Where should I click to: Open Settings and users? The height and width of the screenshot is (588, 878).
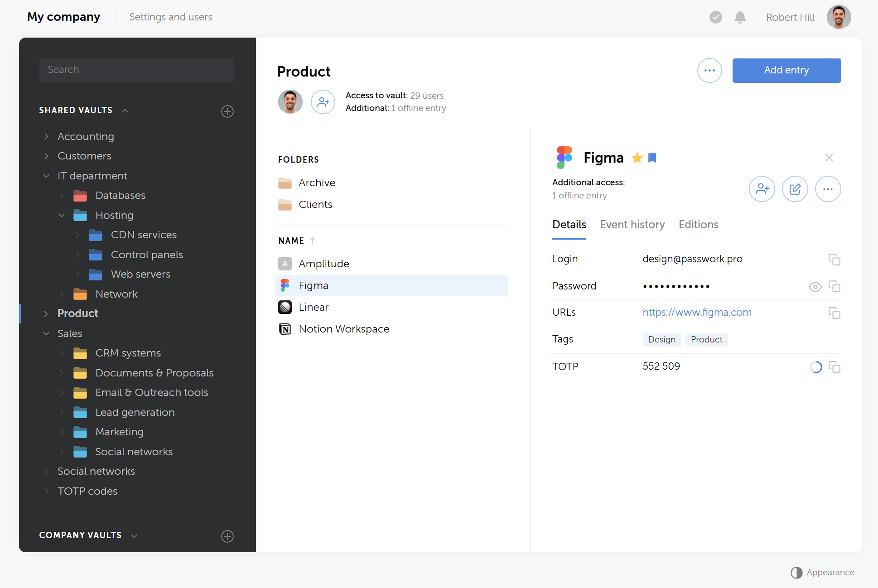coord(171,17)
